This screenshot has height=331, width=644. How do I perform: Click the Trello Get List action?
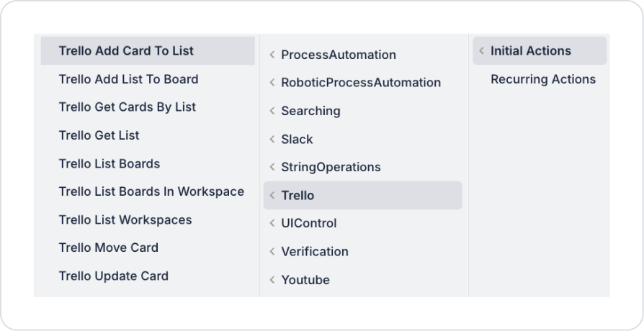pos(99,135)
